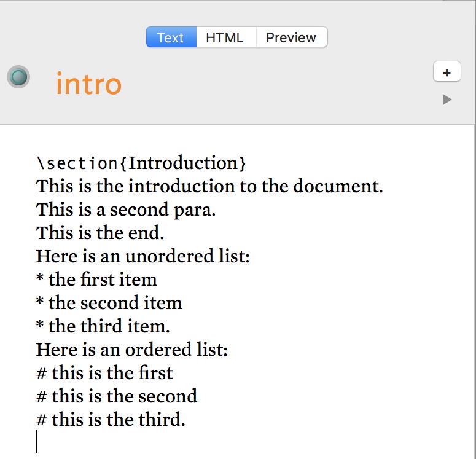The height and width of the screenshot is (459, 476).
Task: Click the "# this is the third." line
Action: tap(111, 420)
